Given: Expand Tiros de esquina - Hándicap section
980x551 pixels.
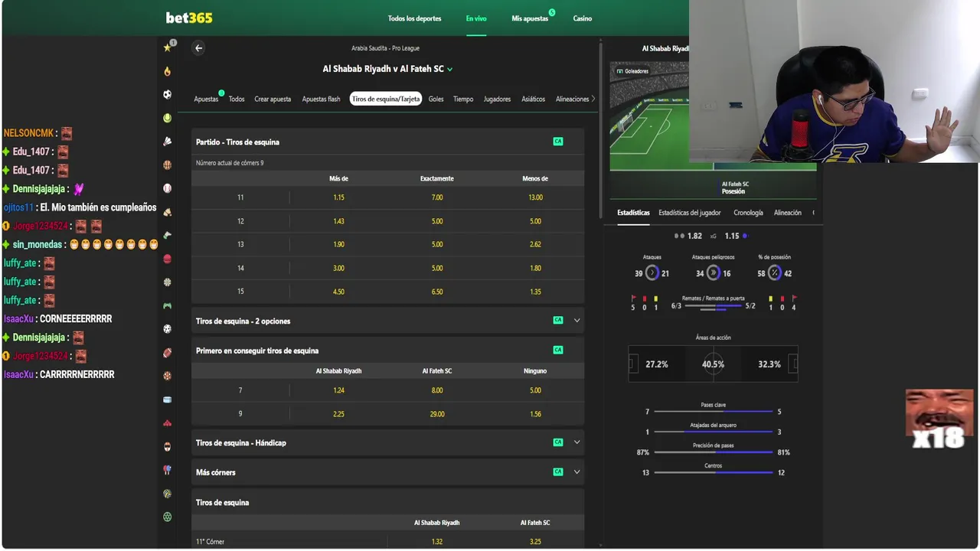Looking at the screenshot, I should pos(387,442).
